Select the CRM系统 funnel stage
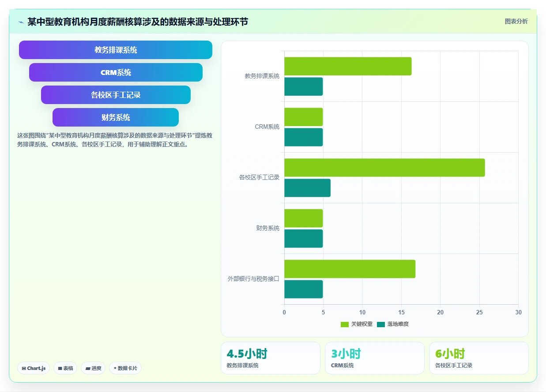546x392 pixels. pyautogui.click(x=116, y=72)
